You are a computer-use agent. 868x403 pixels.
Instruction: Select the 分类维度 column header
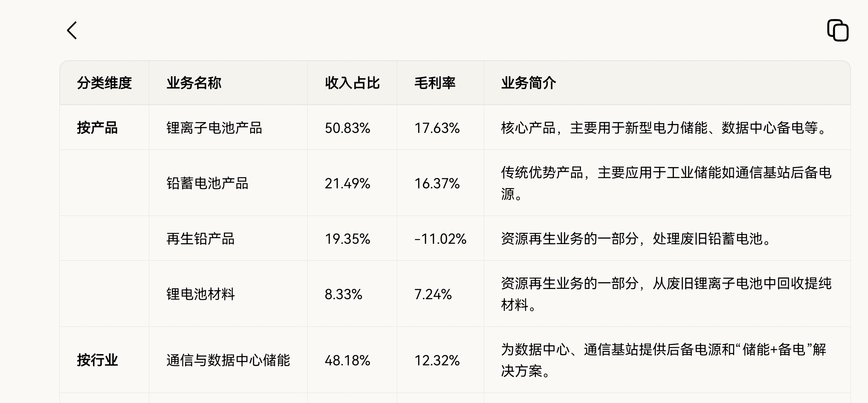[x=104, y=83]
